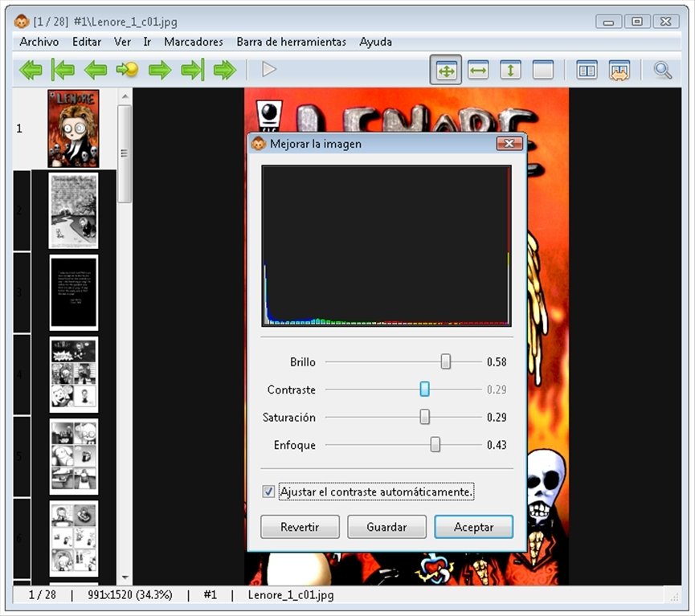The image size is (695, 616).
Task: Click thumbnail sidebar scroll down arrow
Action: click(x=125, y=577)
